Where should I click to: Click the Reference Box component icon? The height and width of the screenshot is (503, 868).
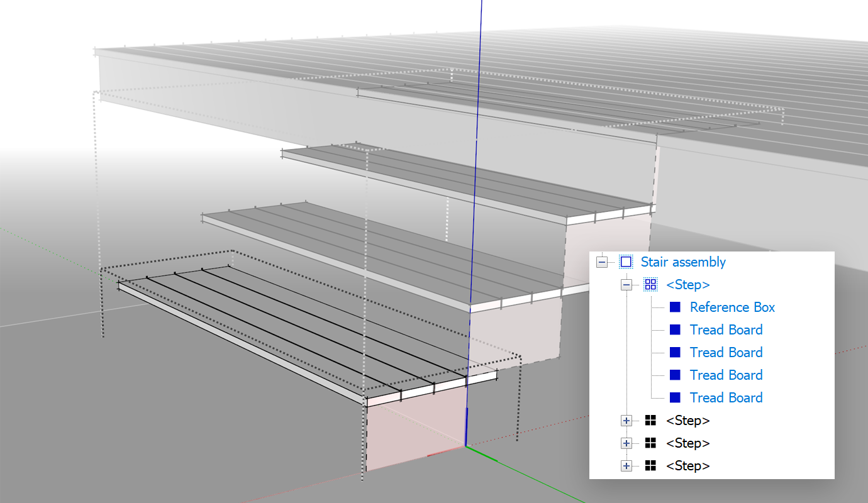(675, 307)
